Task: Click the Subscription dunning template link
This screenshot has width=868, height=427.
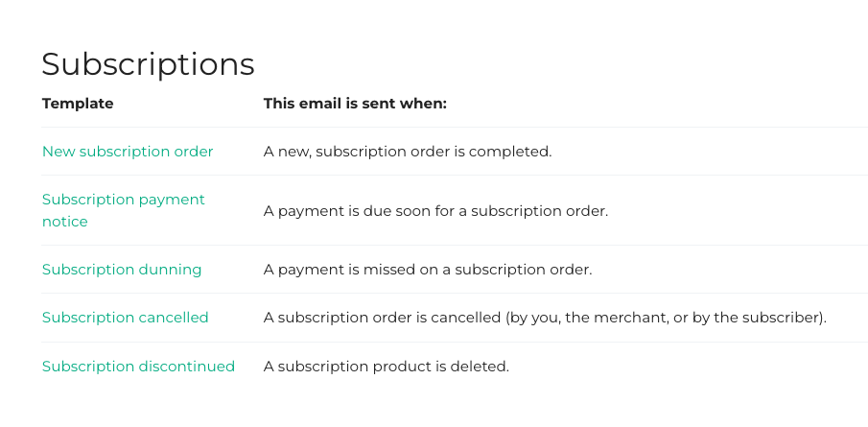Action: 122,270
